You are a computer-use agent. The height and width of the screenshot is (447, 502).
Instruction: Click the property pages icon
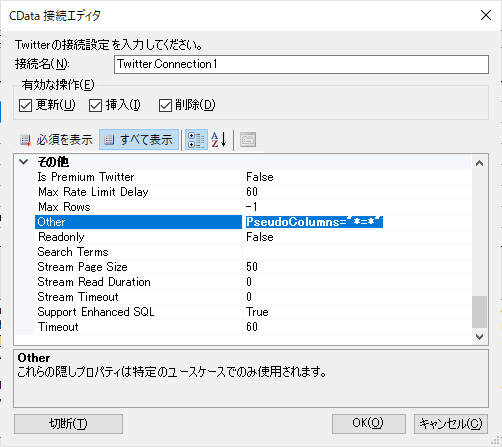tap(248, 140)
